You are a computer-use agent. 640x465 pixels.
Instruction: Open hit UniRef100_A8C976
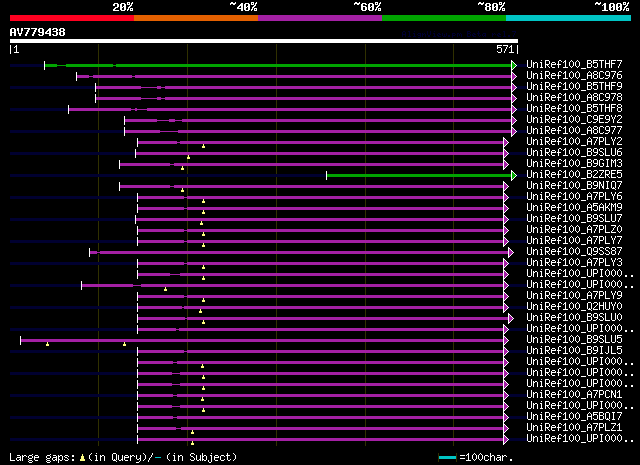click(574, 76)
